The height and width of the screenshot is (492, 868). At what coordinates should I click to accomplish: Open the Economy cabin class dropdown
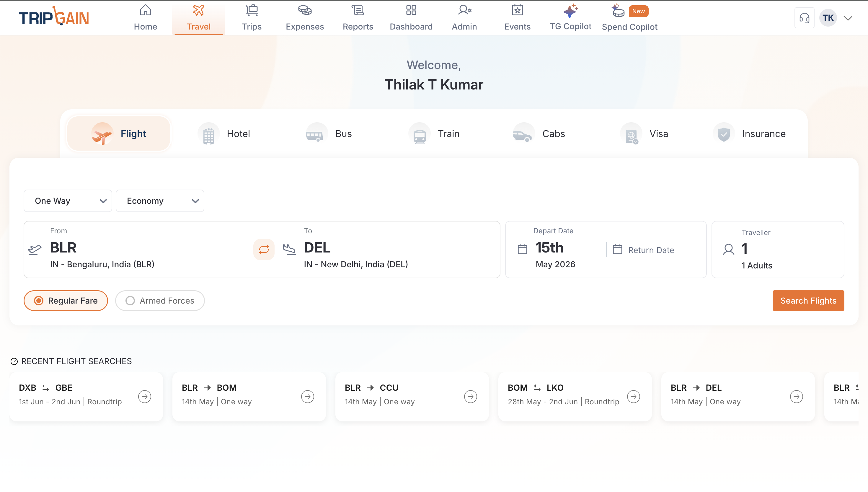click(160, 201)
